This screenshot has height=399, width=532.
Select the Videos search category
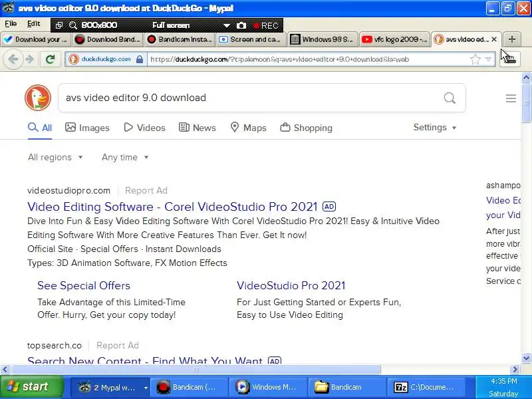pyautogui.click(x=144, y=128)
